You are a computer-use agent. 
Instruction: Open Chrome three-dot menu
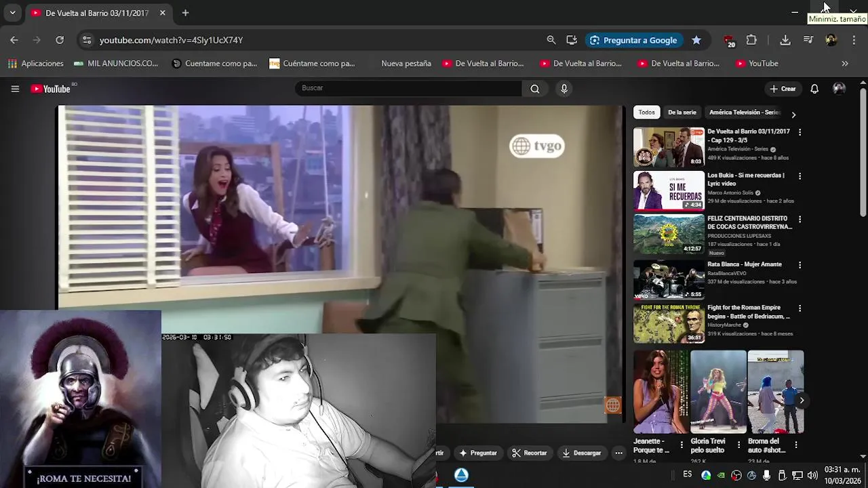click(x=853, y=40)
